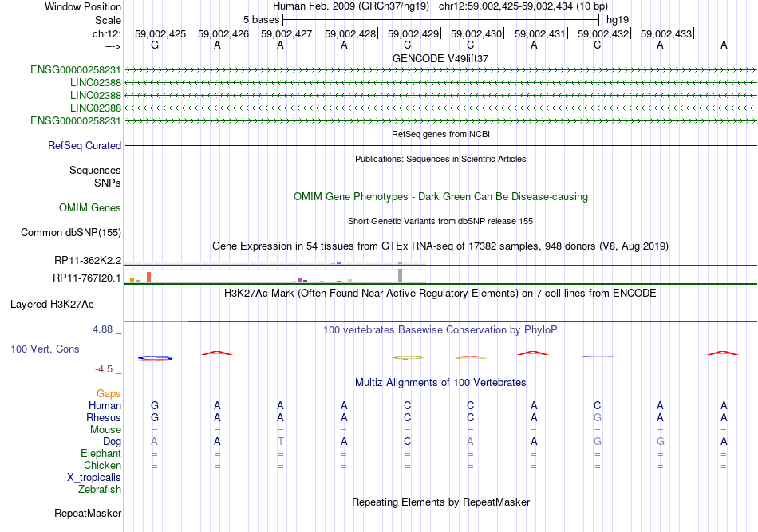Click the ---> strand direction arrow label
758x532 pixels.
113,46
